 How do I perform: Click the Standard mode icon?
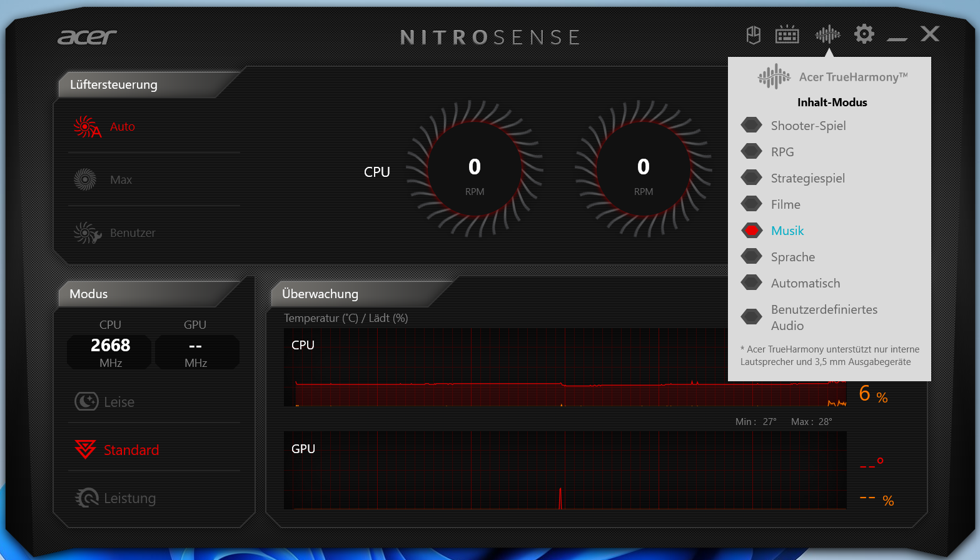point(85,449)
